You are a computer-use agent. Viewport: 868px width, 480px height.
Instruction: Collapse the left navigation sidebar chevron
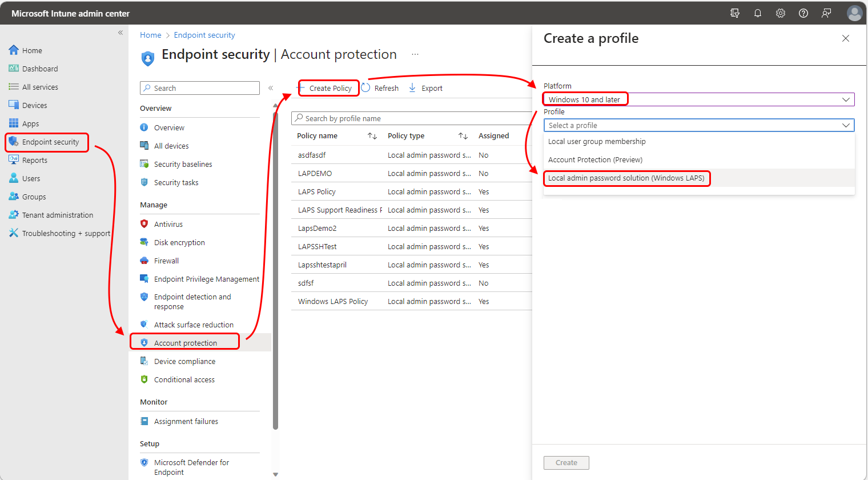point(120,33)
